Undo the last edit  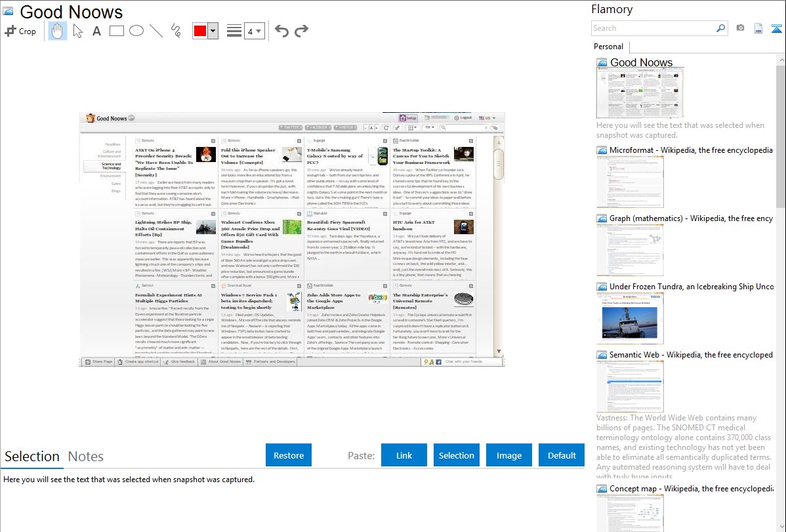click(x=281, y=31)
